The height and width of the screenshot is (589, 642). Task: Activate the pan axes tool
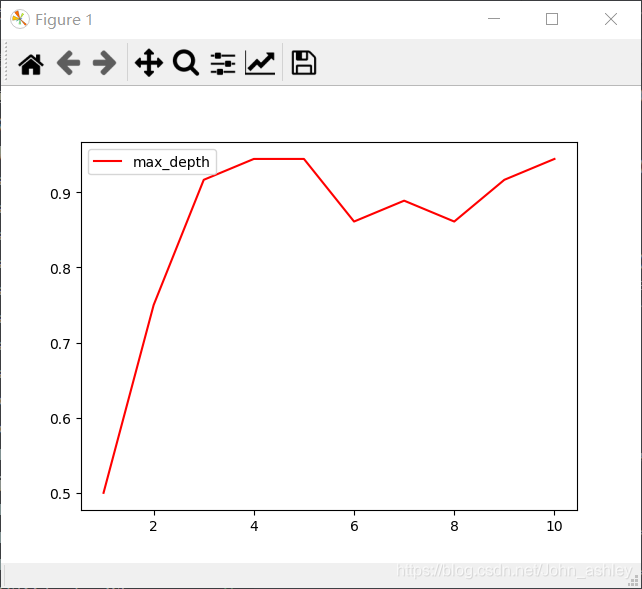point(149,63)
